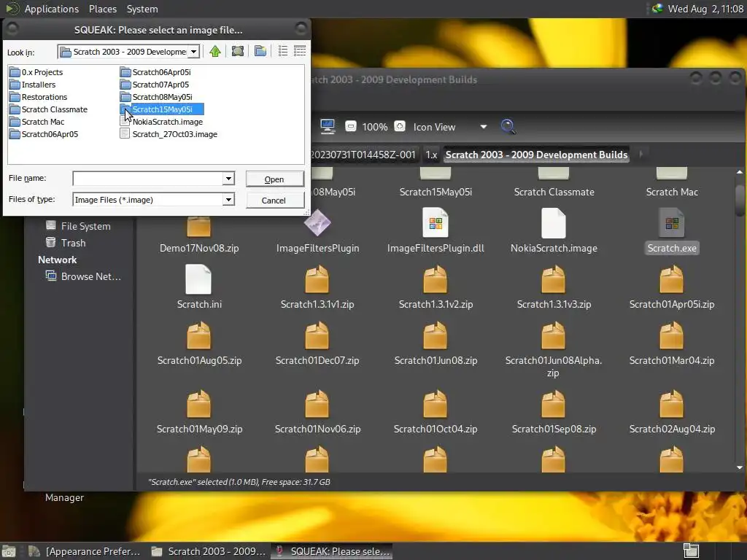The width and height of the screenshot is (747, 560).
Task: Select Scratch15May05i folder in the dialog
Action: click(162, 109)
